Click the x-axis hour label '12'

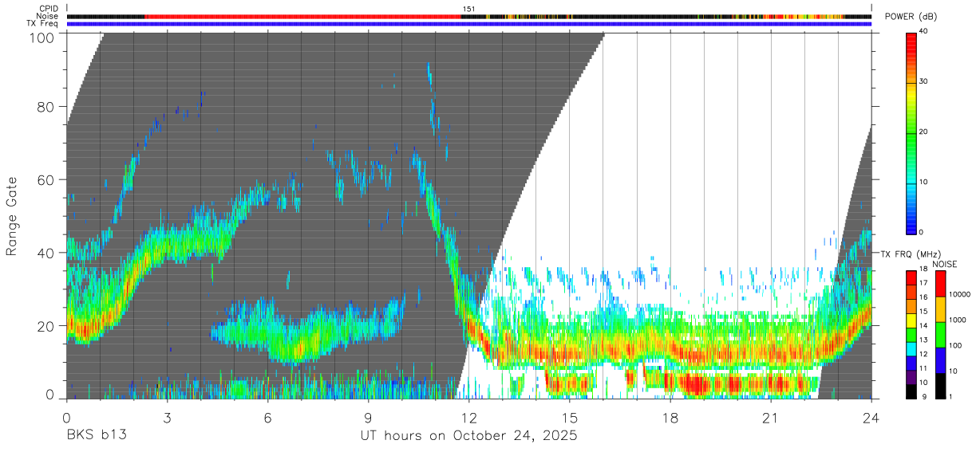pos(468,418)
